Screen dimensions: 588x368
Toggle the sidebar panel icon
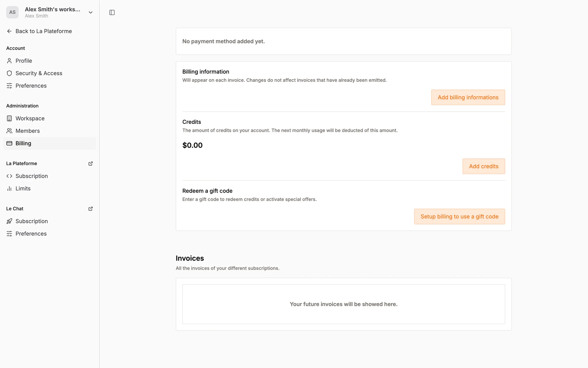(112, 13)
